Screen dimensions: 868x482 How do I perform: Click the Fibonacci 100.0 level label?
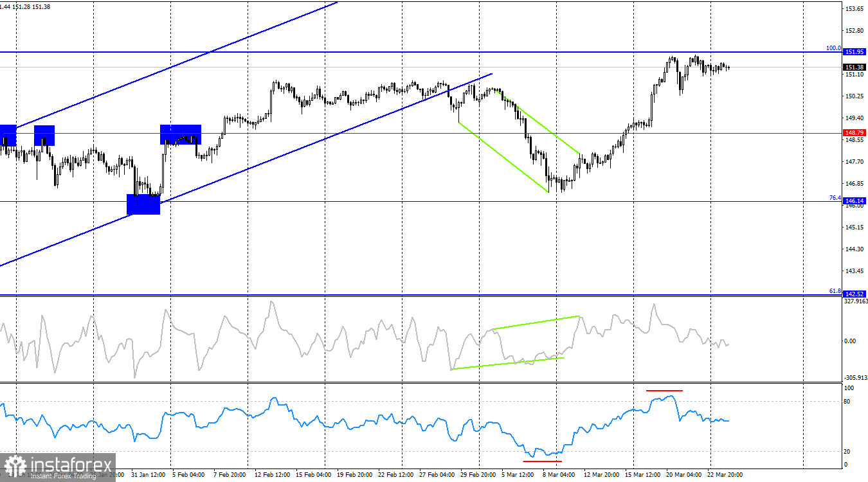tap(834, 48)
